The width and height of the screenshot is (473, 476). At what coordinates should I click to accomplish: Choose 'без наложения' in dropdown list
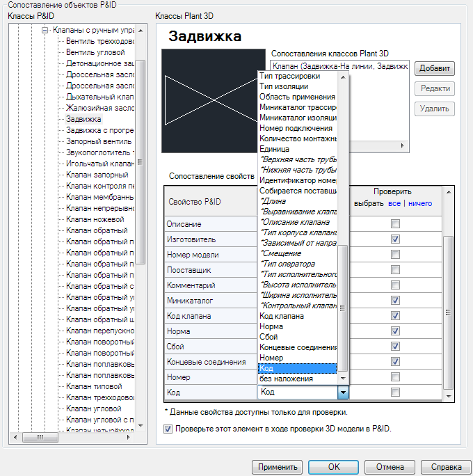click(298, 379)
